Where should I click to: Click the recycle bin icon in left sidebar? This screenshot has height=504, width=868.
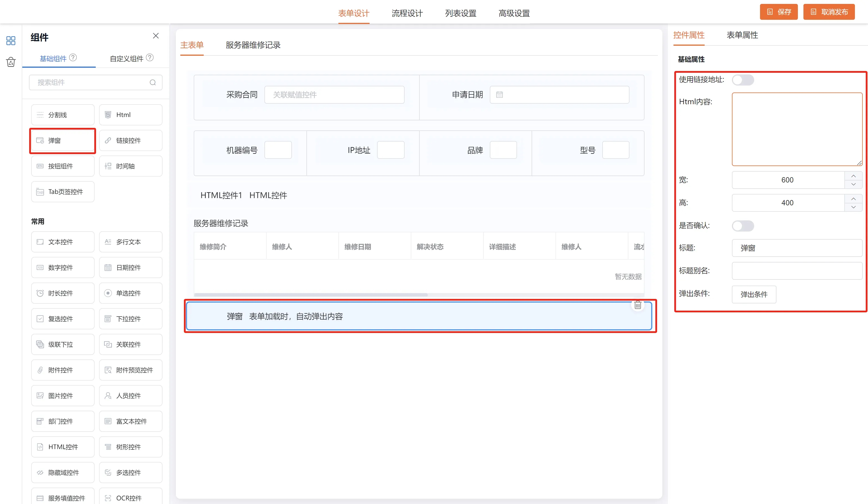11,62
